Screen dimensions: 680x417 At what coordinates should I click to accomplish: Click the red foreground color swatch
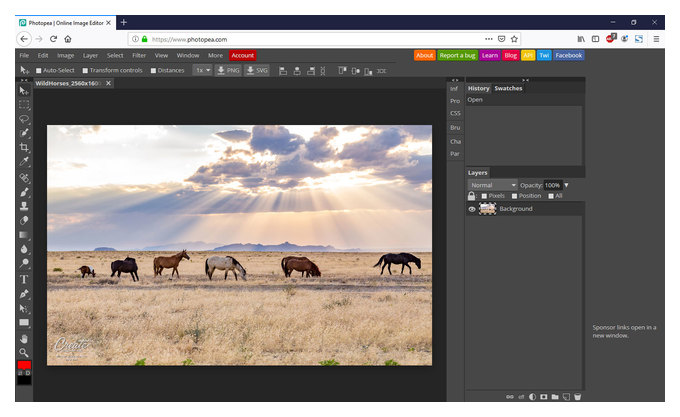coord(24,365)
